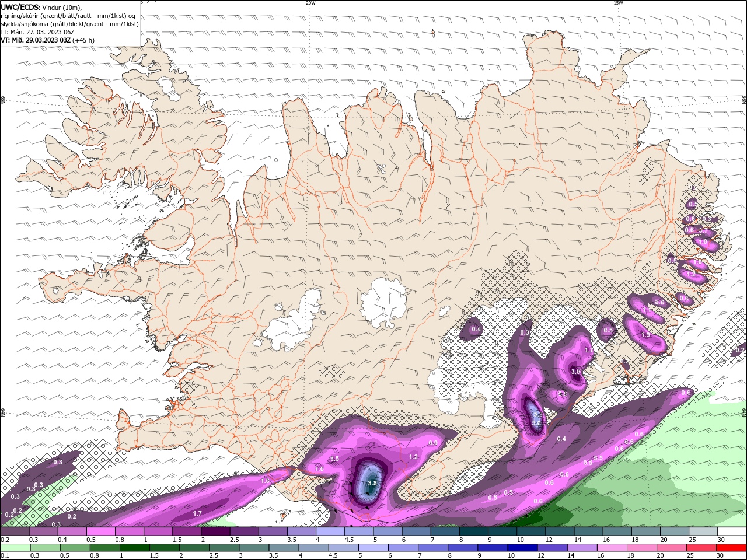This screenshot has width=747, height=560.
Task: Click the bright pink swatch labeled 0.5 in upper legend
Action: pos(100,531)
